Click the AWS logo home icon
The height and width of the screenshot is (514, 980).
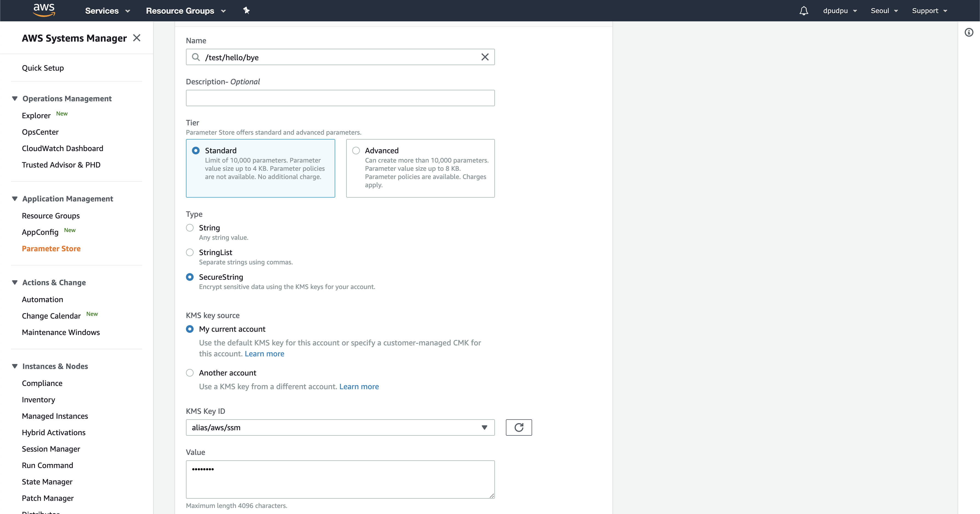(x=44, y=10)
